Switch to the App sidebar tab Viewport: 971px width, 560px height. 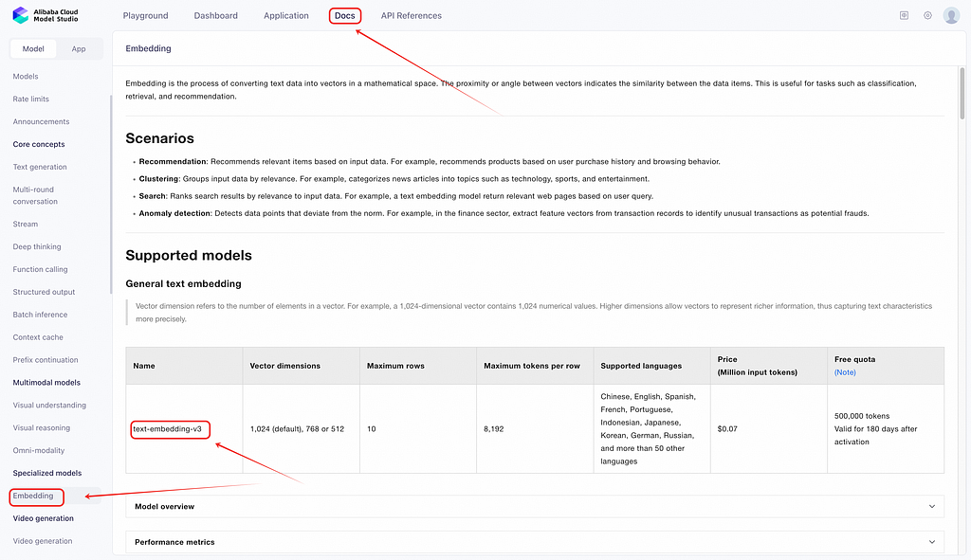79,49
